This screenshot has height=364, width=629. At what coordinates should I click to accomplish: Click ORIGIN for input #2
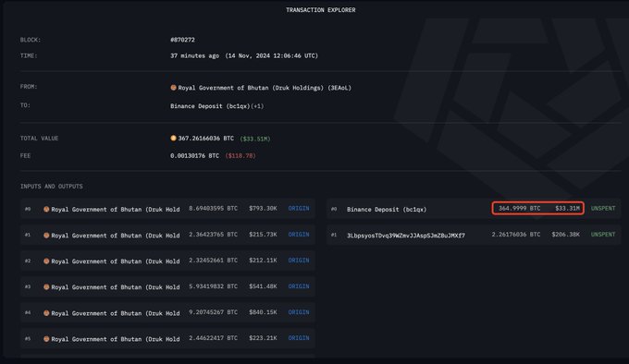(299, 261)
